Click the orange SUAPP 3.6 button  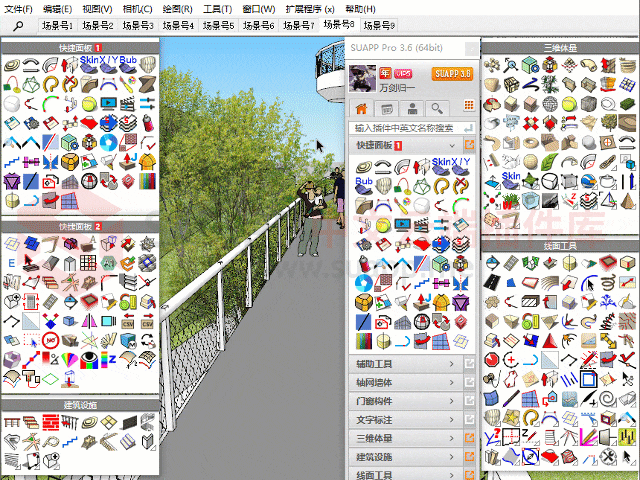451,74
